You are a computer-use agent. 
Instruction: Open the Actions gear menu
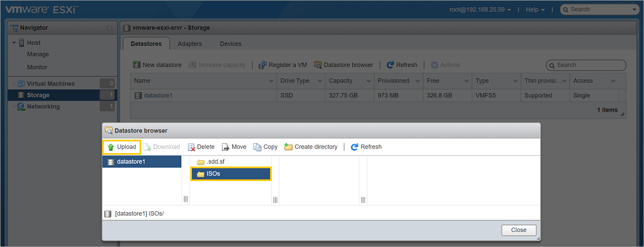(445, 65)
